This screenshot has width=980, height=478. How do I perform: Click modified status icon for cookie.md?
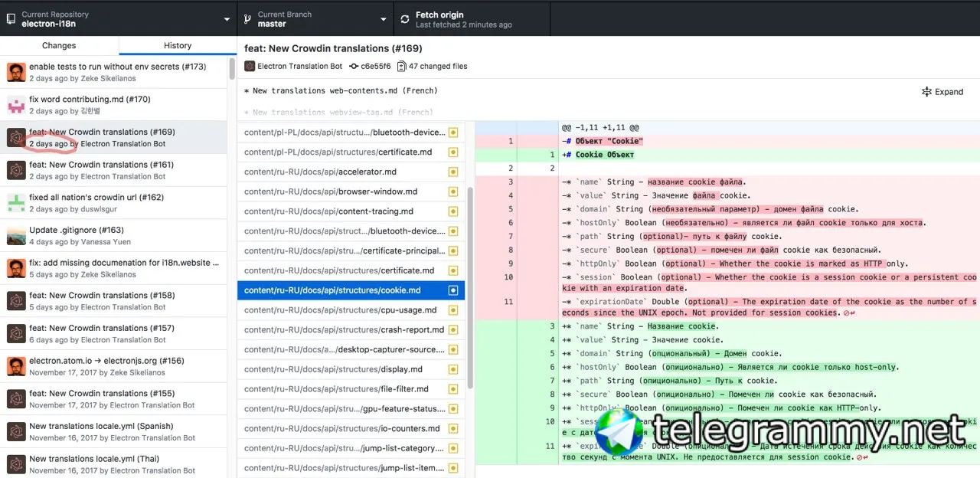[453, 290]
